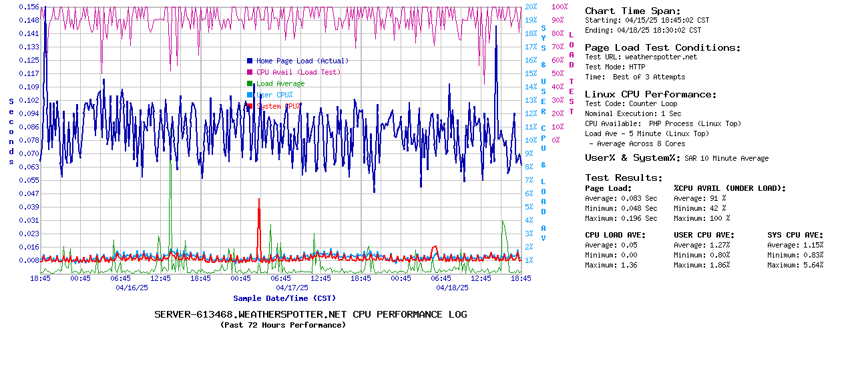
Task: Click the 04/17/25 date label on x-axis
Action: pyautogui.click(x=292, y=288)
